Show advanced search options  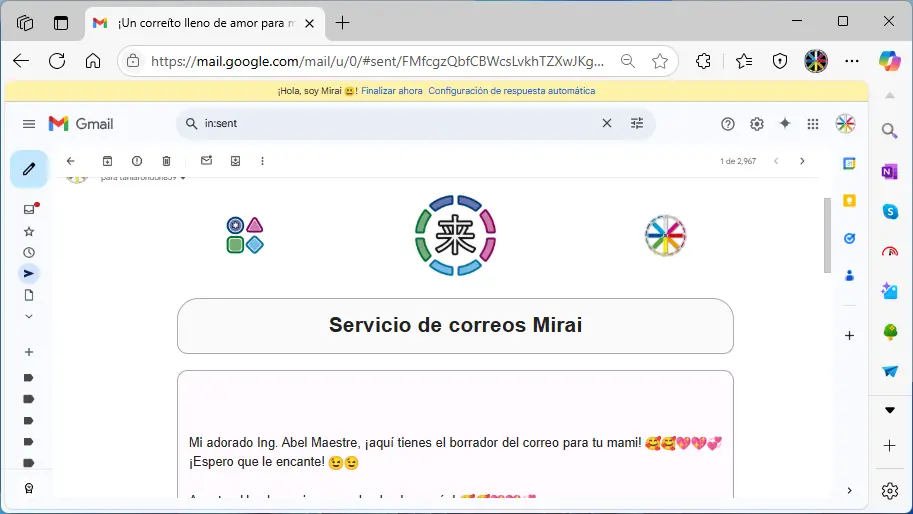[x=637, y=123]
